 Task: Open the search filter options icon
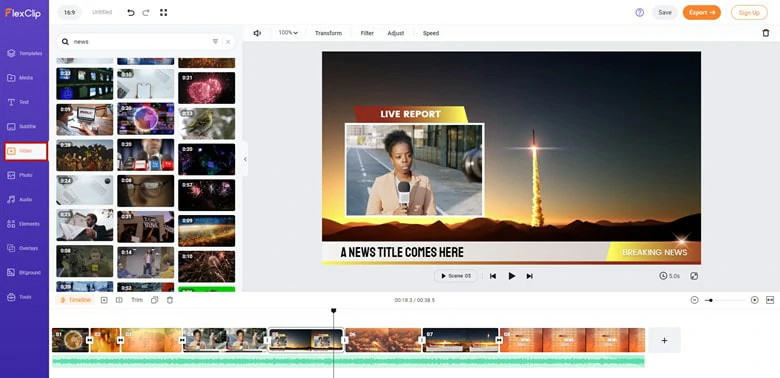(x=215, y=42)
